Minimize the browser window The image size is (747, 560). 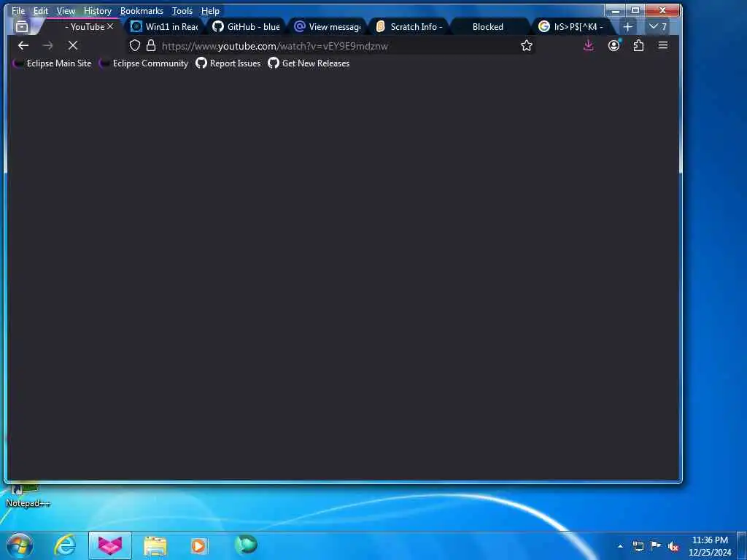click(x=616, y=10)
